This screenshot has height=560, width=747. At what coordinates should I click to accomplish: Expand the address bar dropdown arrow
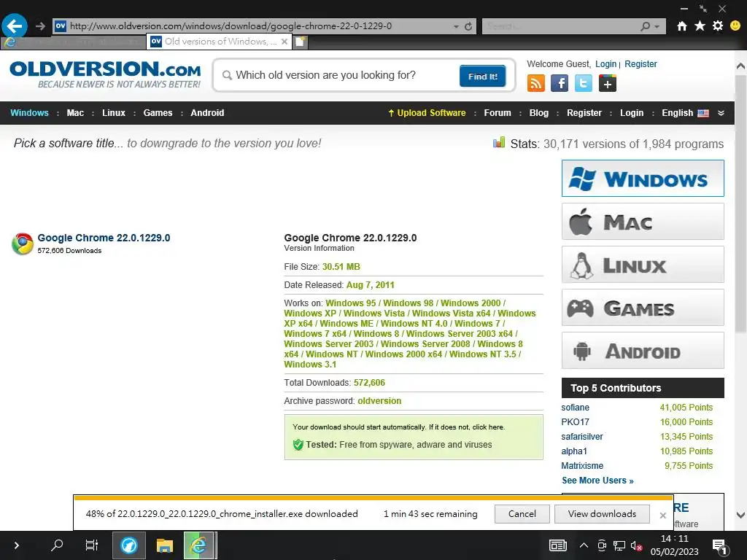tap(457, 27)
